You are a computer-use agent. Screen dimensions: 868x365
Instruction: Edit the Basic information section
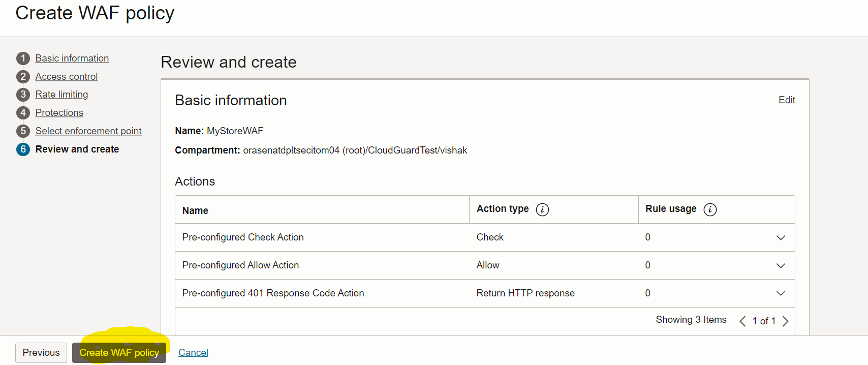pos(787,100)
